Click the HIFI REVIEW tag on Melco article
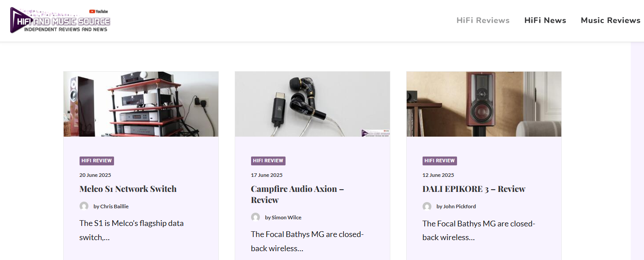 click(97, 161)
